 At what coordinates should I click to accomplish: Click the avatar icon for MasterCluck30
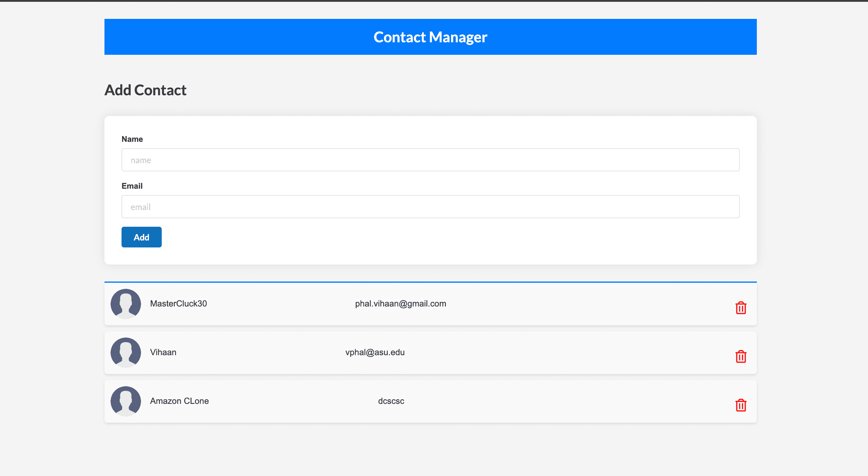coord(125,304)
